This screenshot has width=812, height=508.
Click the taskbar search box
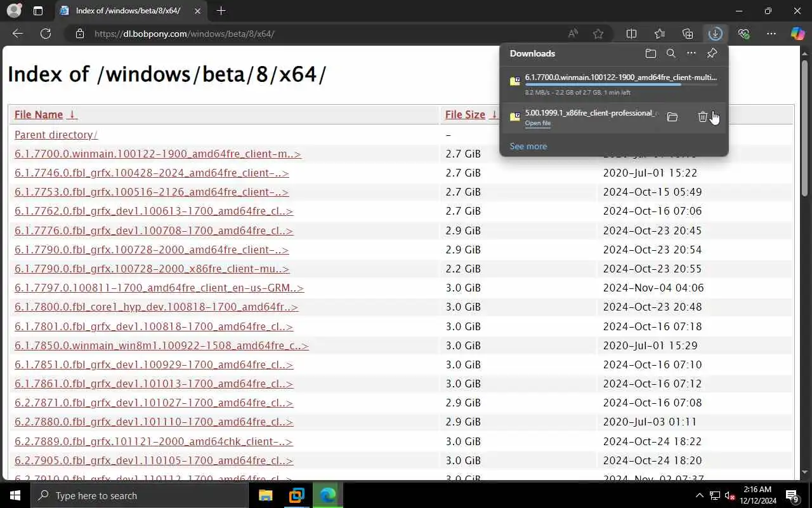(140, 495)
